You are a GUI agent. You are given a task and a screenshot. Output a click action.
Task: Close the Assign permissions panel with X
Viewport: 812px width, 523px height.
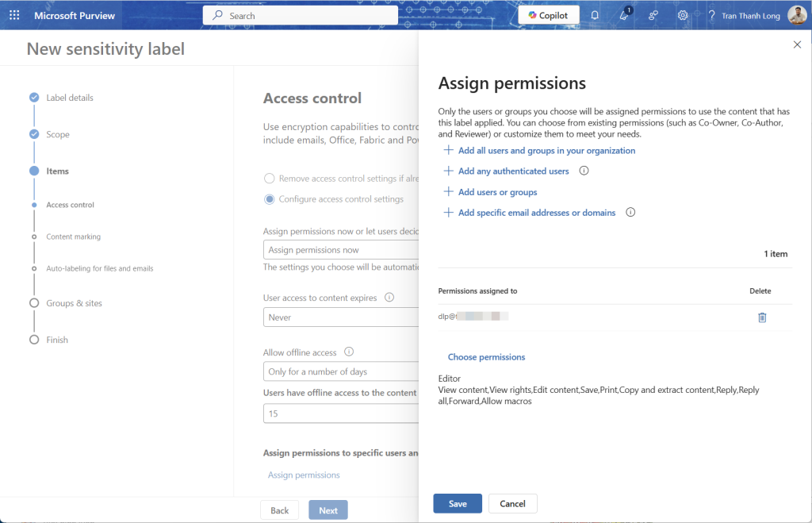[797, 45]
